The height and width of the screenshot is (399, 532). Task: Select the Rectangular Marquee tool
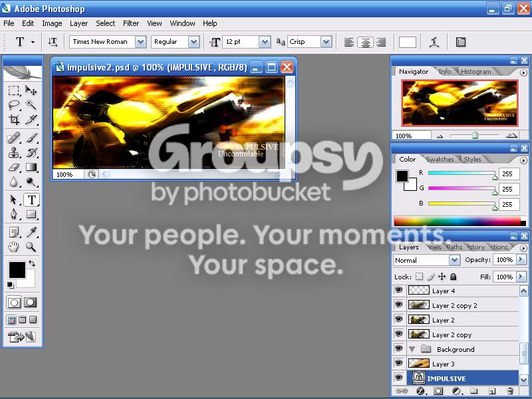[x=13, y=90]
